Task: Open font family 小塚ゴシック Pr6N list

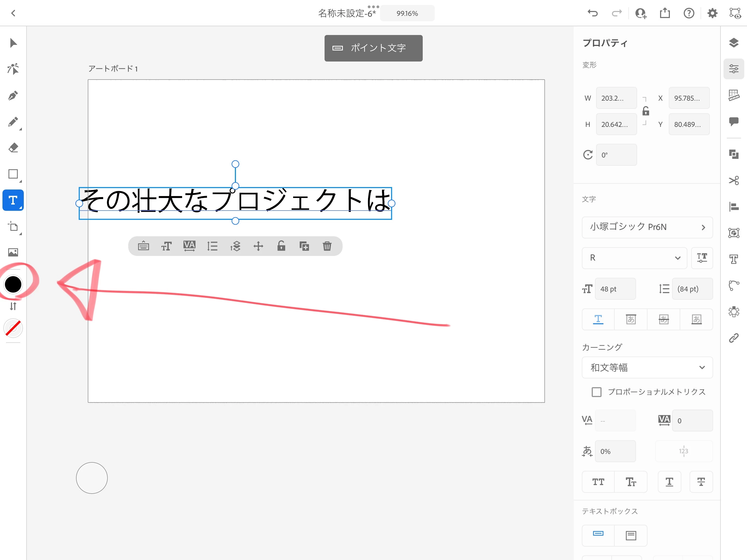Action: 647,227
